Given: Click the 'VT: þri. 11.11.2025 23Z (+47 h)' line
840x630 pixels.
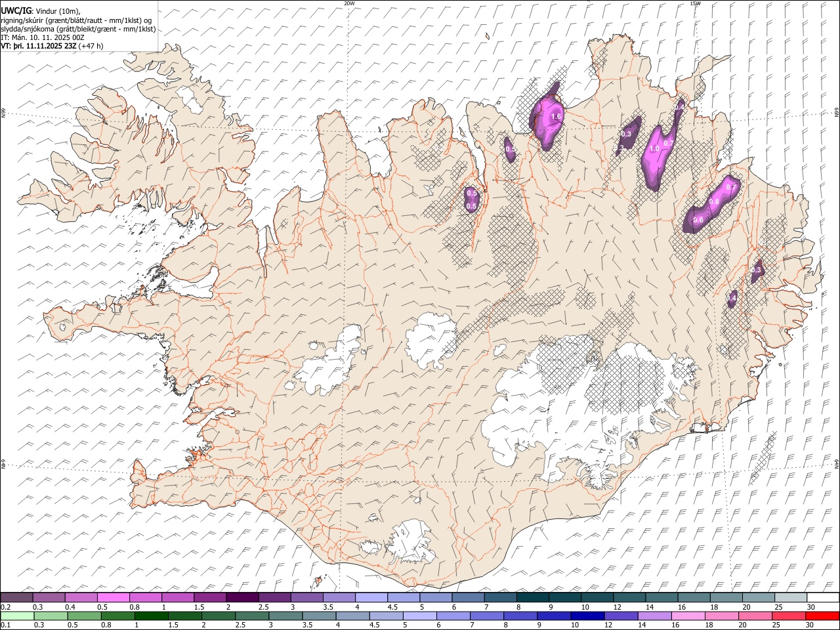Looking at the screenshot, I should point(52,47).
